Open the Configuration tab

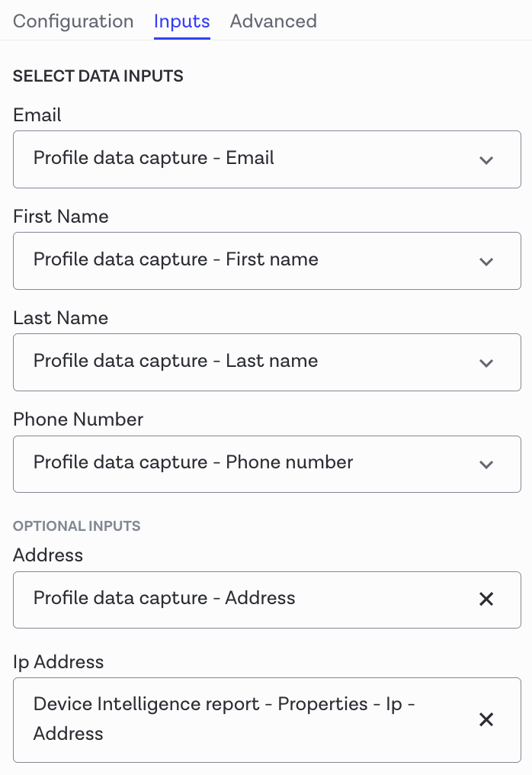pos(73,21)
